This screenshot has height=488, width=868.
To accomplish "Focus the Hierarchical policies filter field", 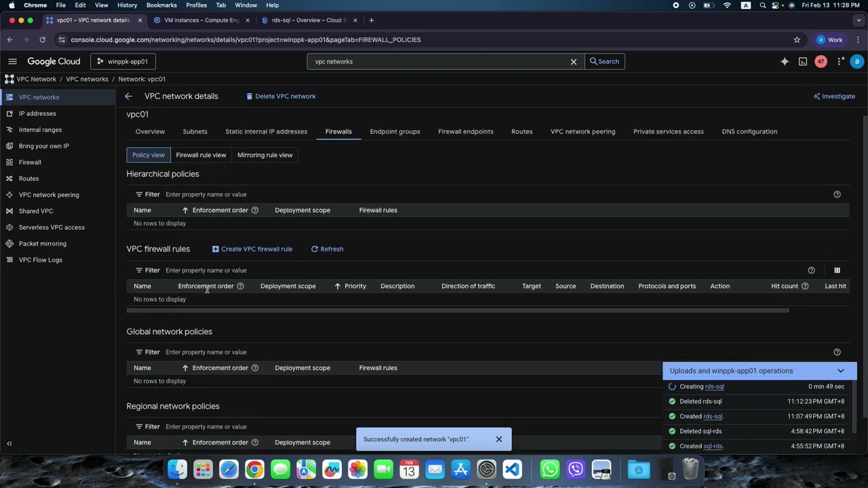I will coord(495,195).
